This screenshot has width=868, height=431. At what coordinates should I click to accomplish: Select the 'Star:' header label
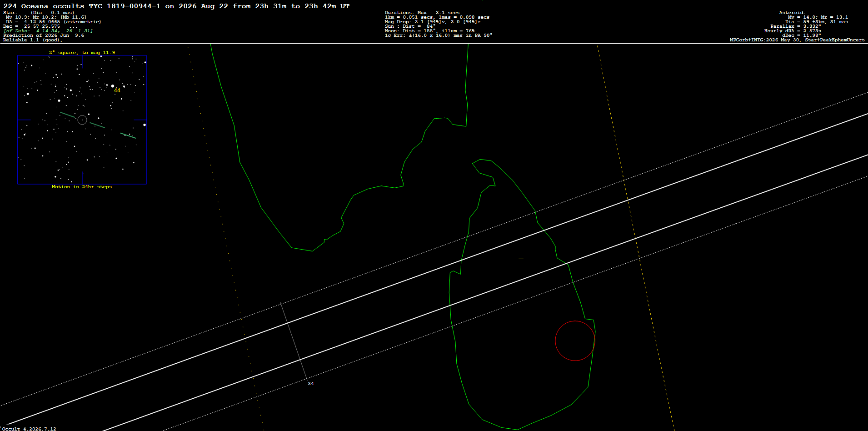point(10,13)
